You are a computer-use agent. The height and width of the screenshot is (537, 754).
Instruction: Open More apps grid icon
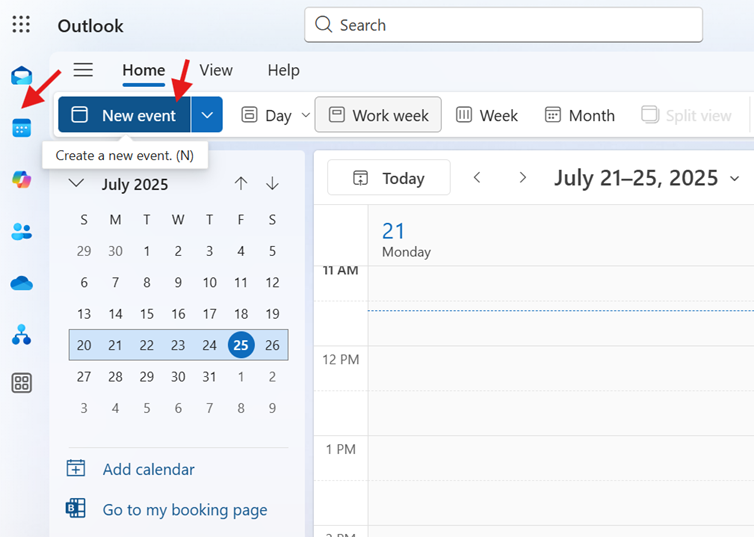[x=21, y=383]
